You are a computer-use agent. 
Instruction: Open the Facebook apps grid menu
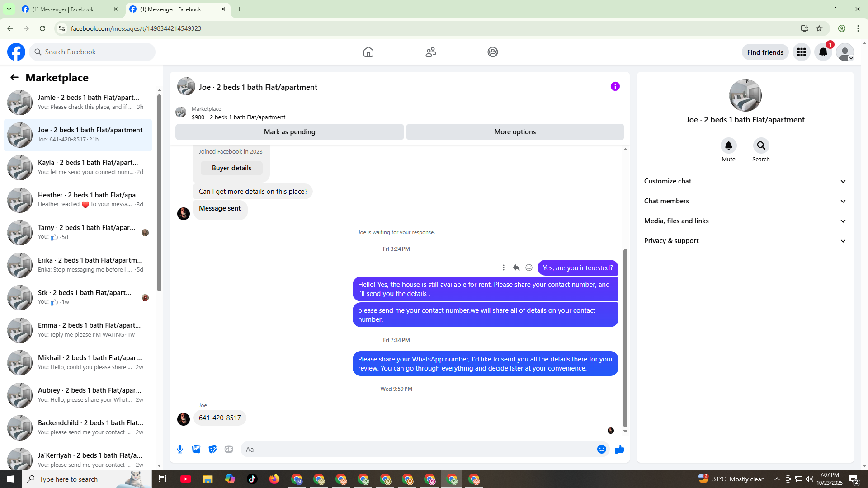[801, 52]
